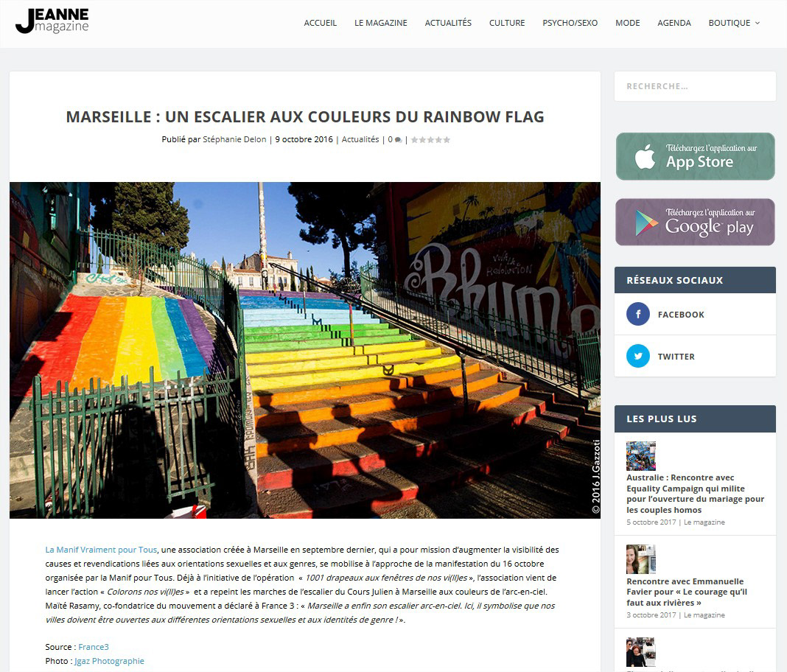Viewport: 787px width, 672px height.
Task: Open the Agenda menu item
Action: (674, 23)
